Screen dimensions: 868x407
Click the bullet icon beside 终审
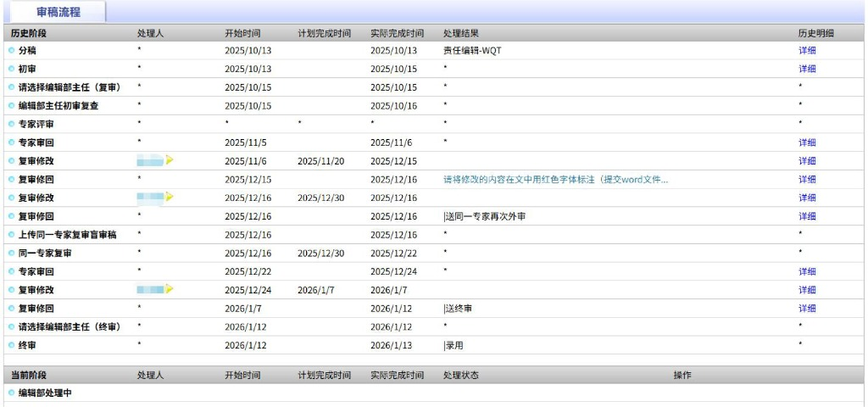(12, 345)
